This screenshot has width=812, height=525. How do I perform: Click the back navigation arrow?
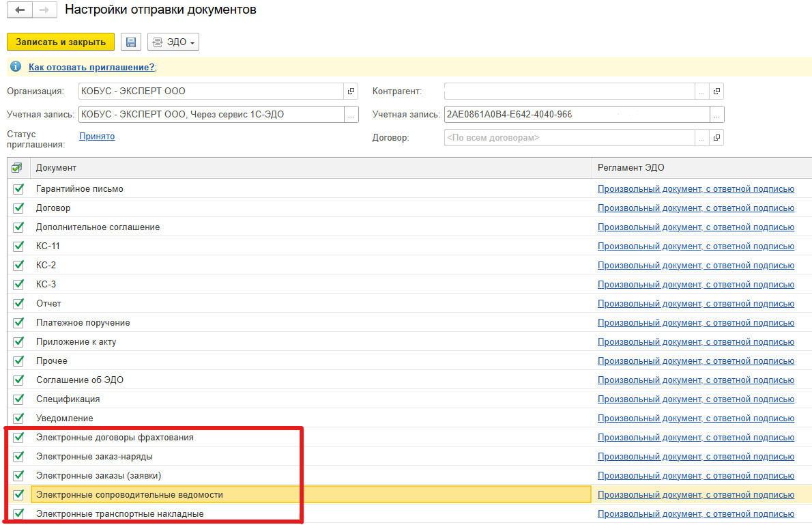[20, 10]
